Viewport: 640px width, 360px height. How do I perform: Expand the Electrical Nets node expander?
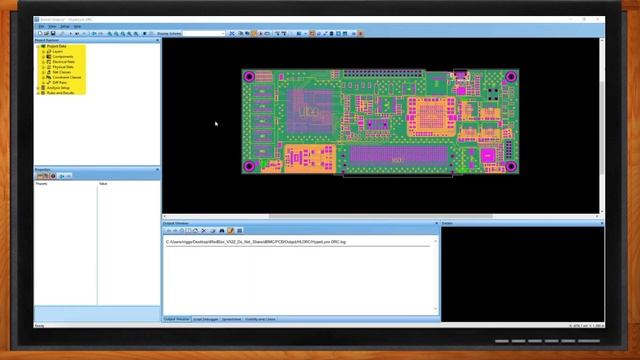click(x=43, y=62)
